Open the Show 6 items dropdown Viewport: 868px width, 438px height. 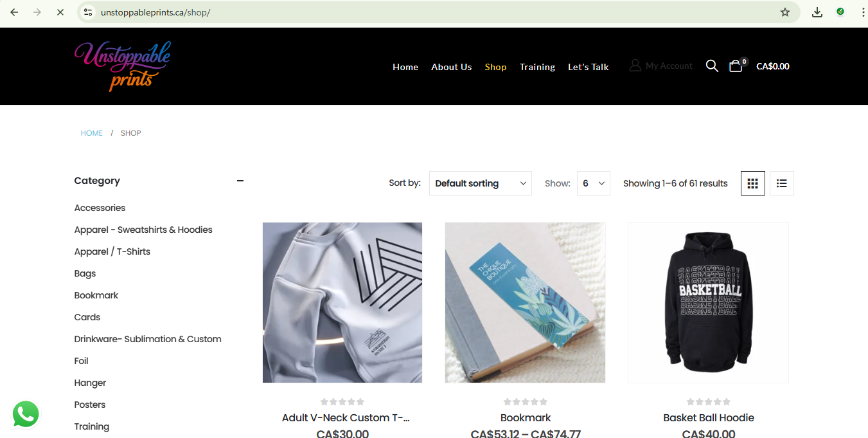(594, 183)
